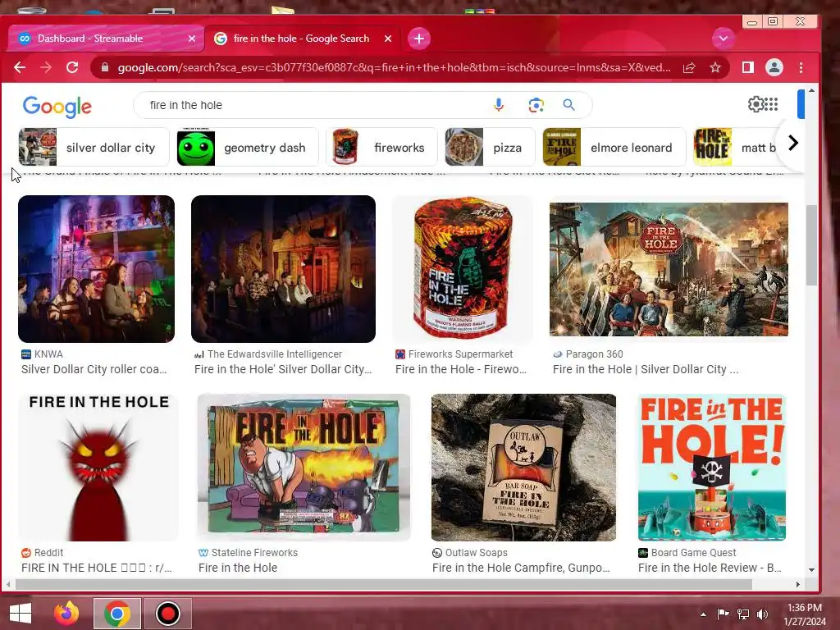Open The Edwardsville Intelligencer image
This screenshot has width=840, height=630.
(283, 269)
